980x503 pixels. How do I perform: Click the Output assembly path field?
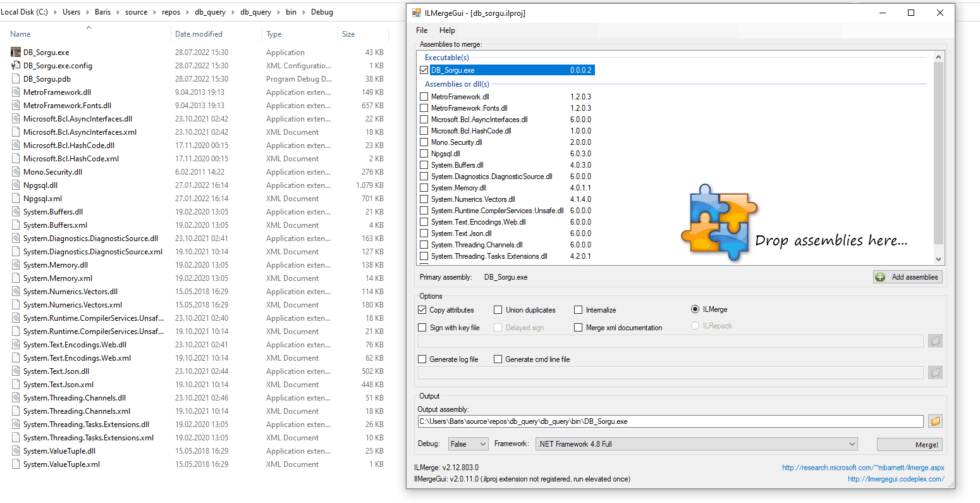pos(670,421)
